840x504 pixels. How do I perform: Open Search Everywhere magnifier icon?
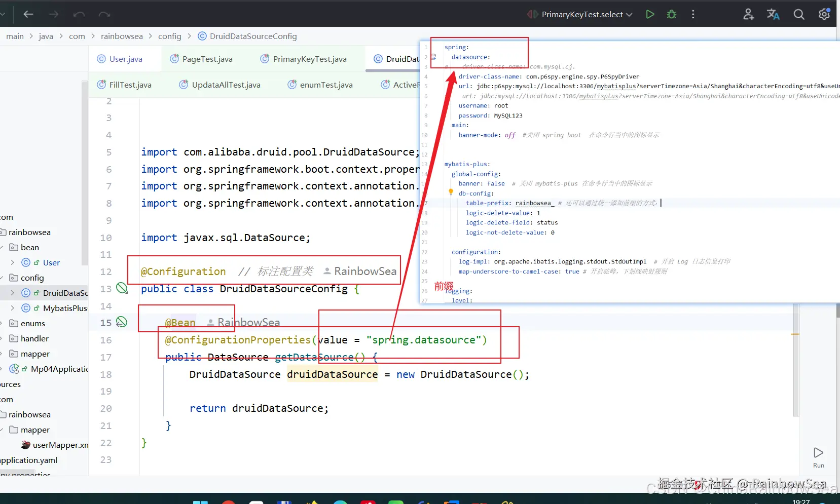799,14
